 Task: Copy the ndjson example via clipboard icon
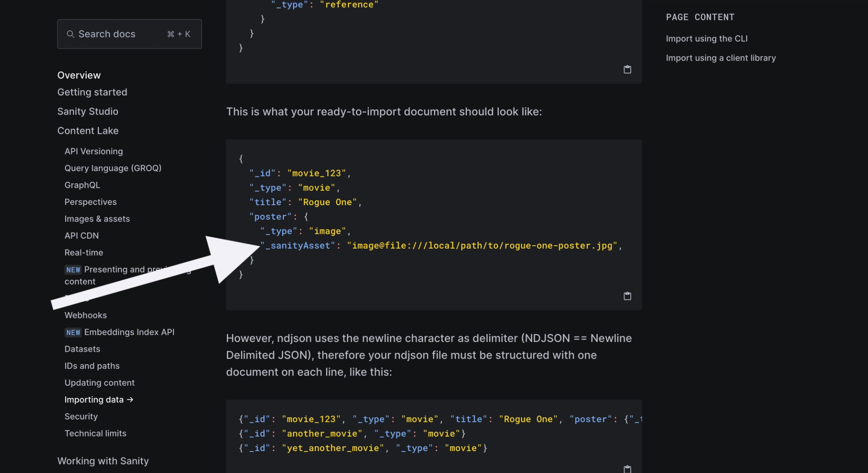pos(627,469)
